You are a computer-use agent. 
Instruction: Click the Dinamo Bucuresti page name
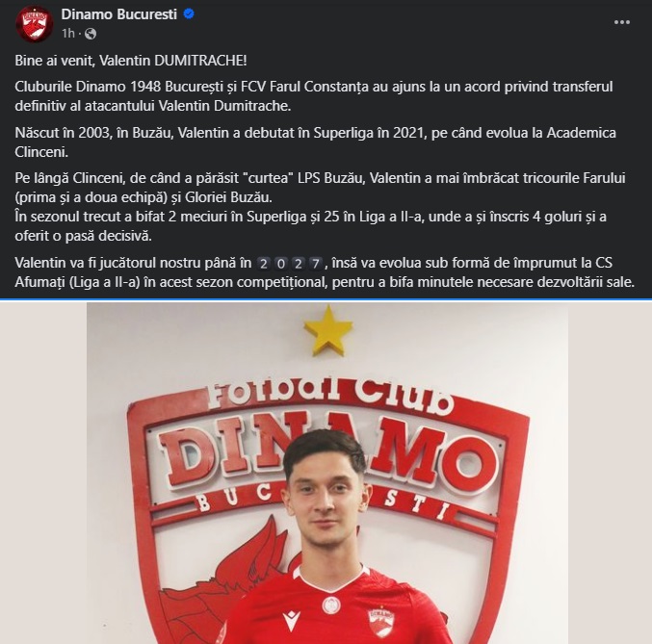coord(118,14)
